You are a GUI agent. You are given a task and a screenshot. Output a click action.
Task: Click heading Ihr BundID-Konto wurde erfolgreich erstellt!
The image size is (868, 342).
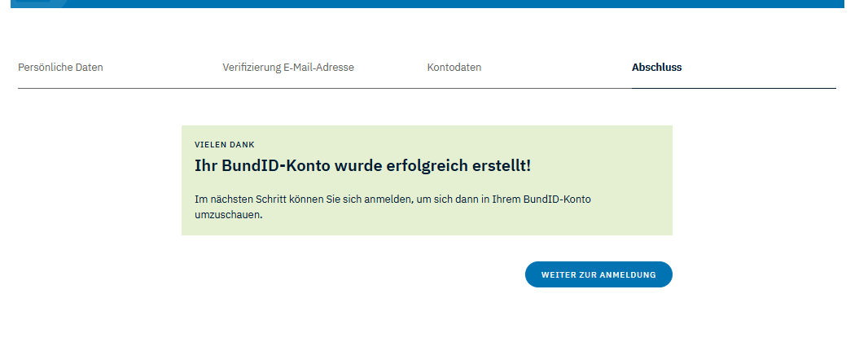pos(362,165)
